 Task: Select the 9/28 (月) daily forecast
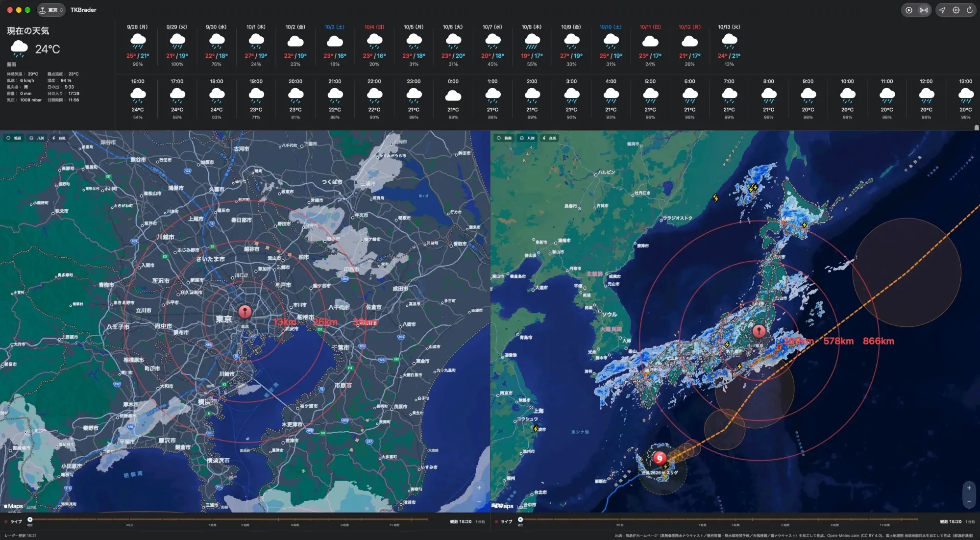click(x=137, y=46)
